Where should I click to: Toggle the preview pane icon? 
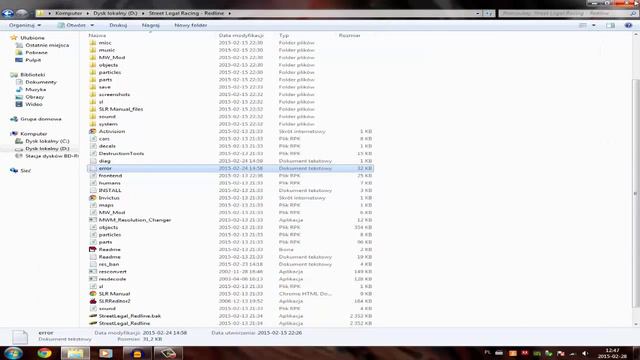(610, 25)
